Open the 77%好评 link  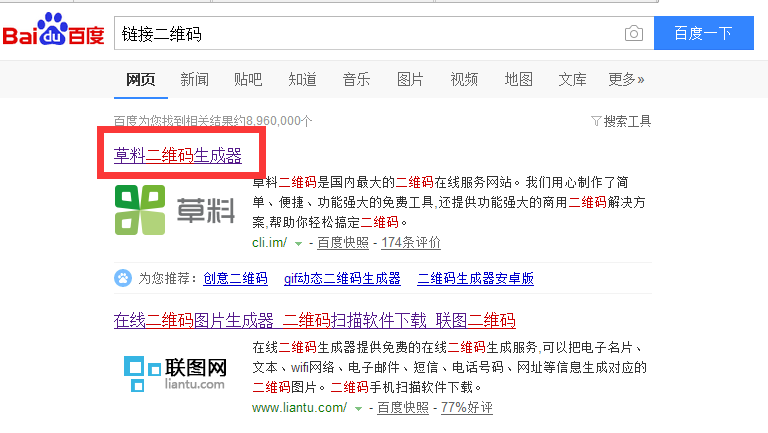[466, 408]
